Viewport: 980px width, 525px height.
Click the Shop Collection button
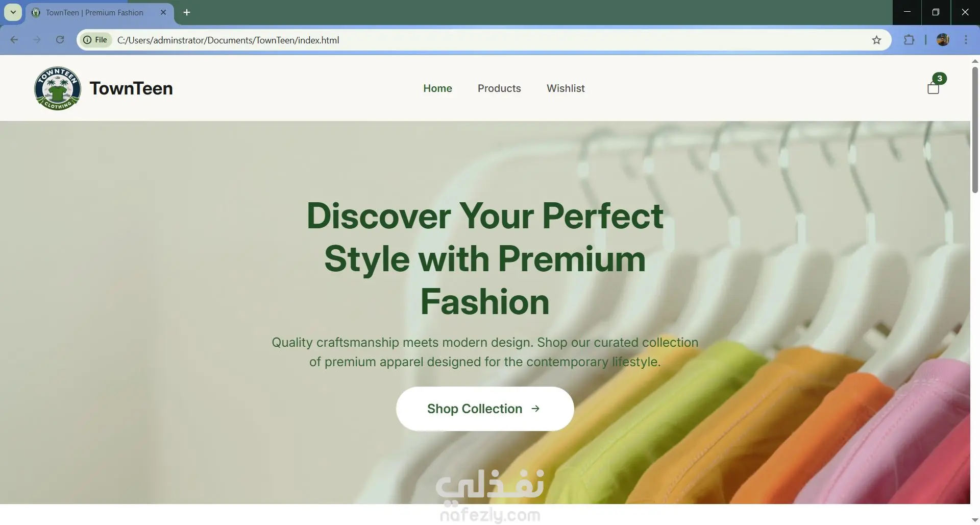click(485, 409)
